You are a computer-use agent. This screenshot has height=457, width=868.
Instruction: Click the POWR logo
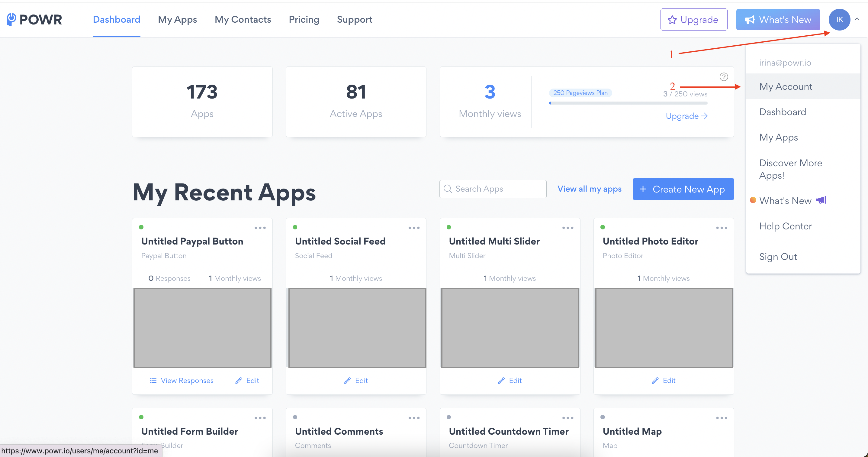point(34,20)
